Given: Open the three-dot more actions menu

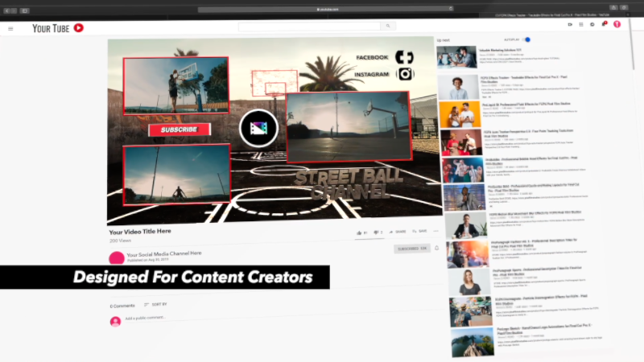Looking at the screenshot, I should [436, 231].
